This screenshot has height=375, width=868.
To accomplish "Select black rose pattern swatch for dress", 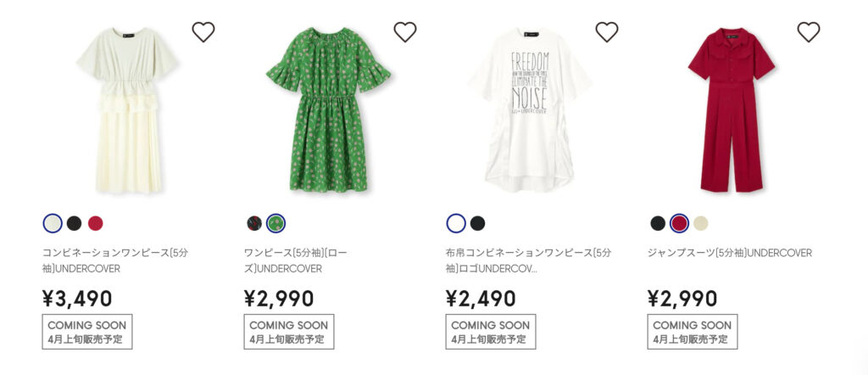I will [x=254, y=223].
